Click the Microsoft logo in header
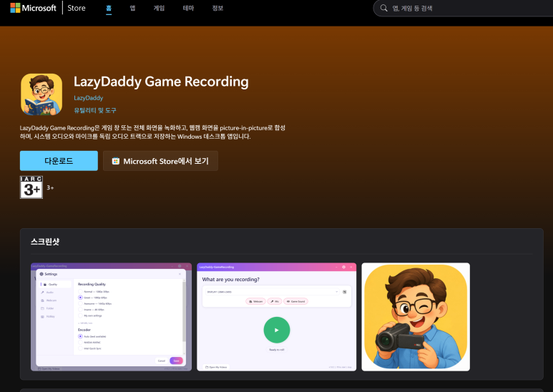Screen dimensions: 553x392 [x=33, y=8]
